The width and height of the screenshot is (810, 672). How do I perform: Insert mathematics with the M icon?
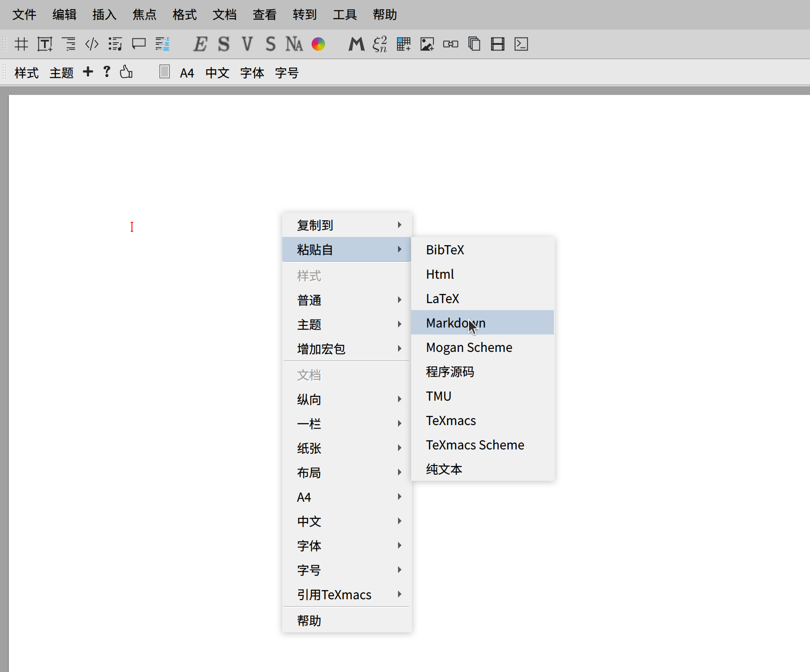click(357, 44)
